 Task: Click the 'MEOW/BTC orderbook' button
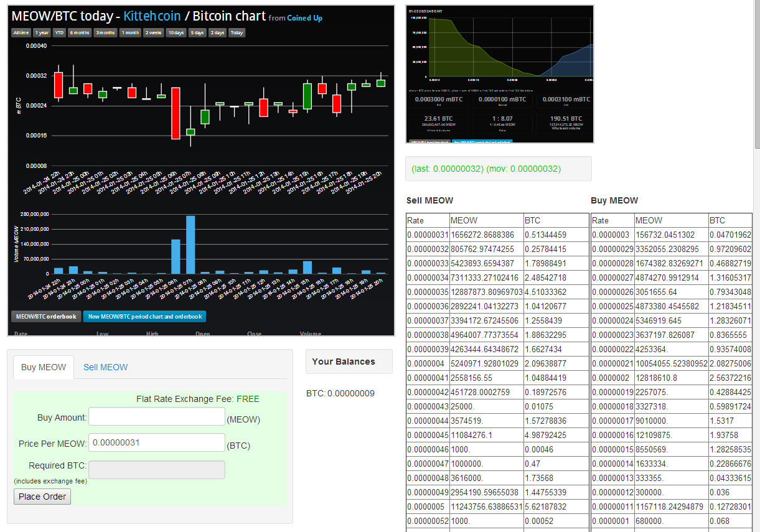point(46,316)
